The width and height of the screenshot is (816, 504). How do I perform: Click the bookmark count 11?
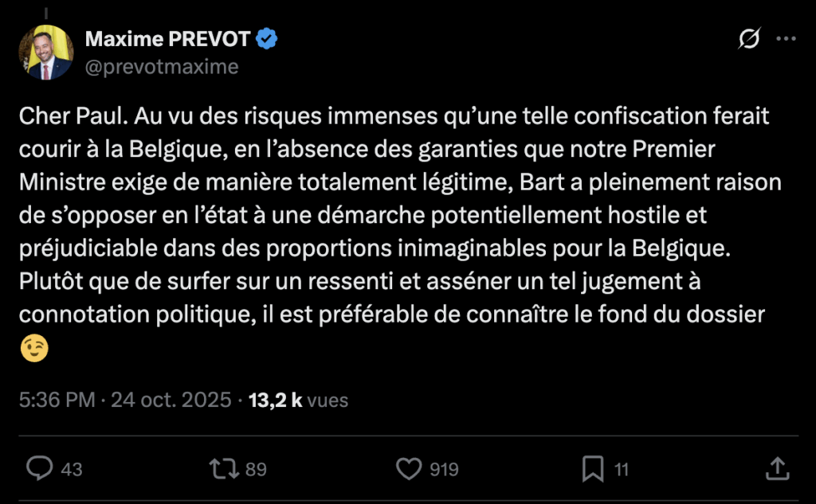tap(622, 470)
